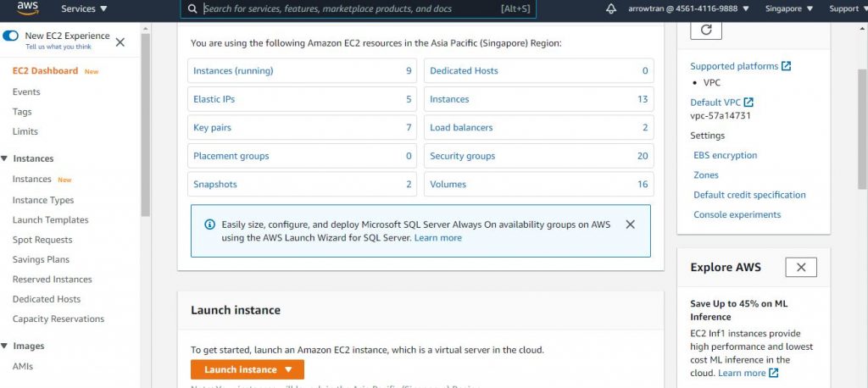The width and height of the screenshot is (868, 388).
Task: Close the SQL Server Launch Wizard banner
Action: coord(630,224)
